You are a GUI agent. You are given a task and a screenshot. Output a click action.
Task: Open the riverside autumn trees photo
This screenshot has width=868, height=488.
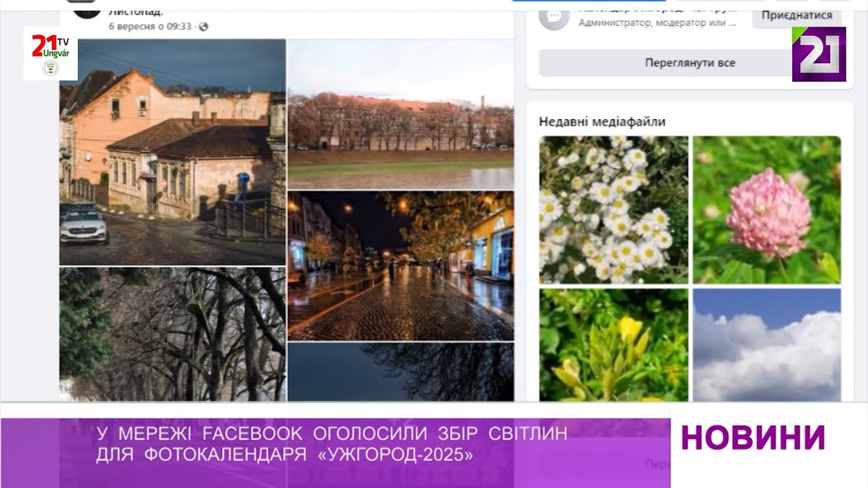[400, 114]
